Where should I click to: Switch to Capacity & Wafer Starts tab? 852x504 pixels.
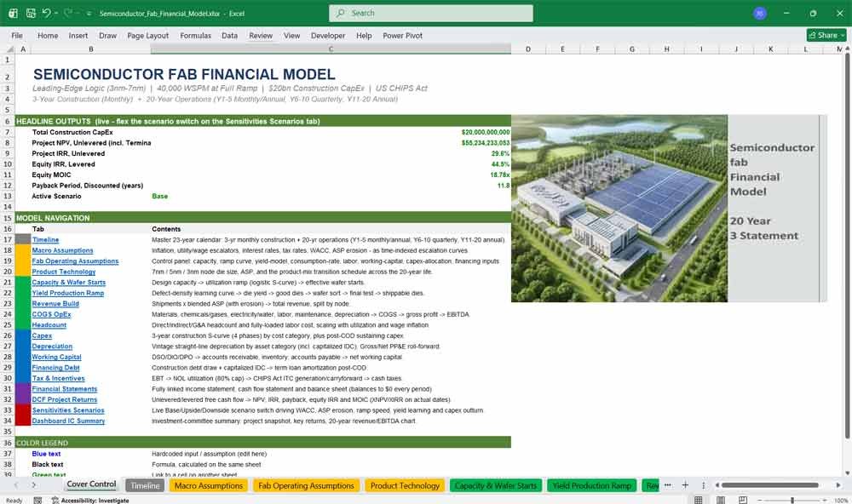click(496, 485)
